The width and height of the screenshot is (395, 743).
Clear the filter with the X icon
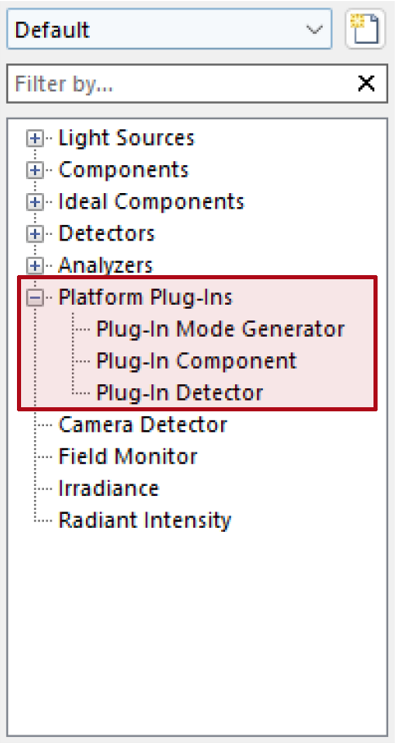(366, 84)
